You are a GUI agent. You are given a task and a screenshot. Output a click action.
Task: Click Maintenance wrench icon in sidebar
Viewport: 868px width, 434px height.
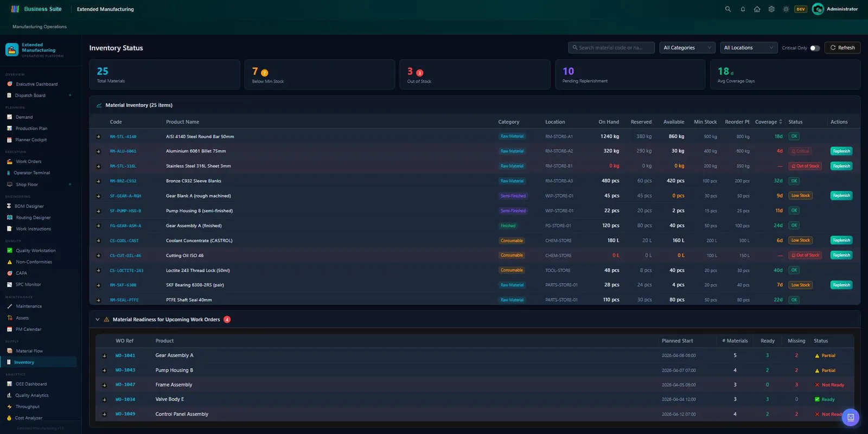(9, 307)
